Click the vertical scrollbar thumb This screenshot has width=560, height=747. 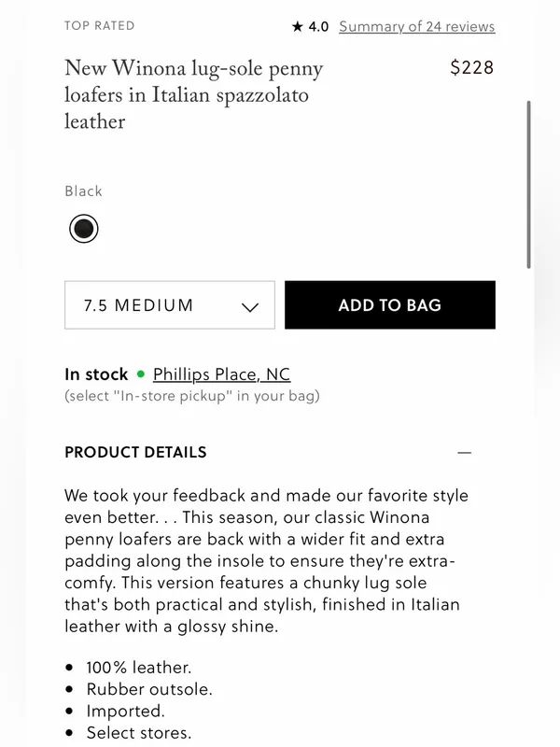coord(528,184)
